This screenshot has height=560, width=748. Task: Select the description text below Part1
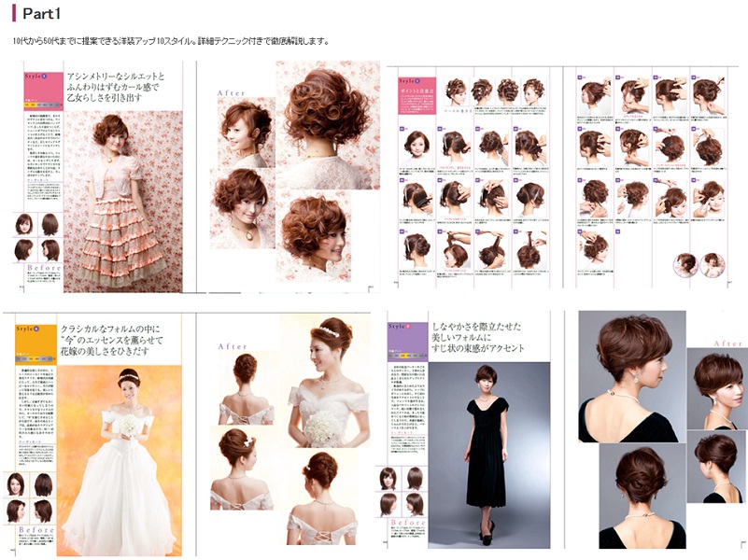coord(172,42)
